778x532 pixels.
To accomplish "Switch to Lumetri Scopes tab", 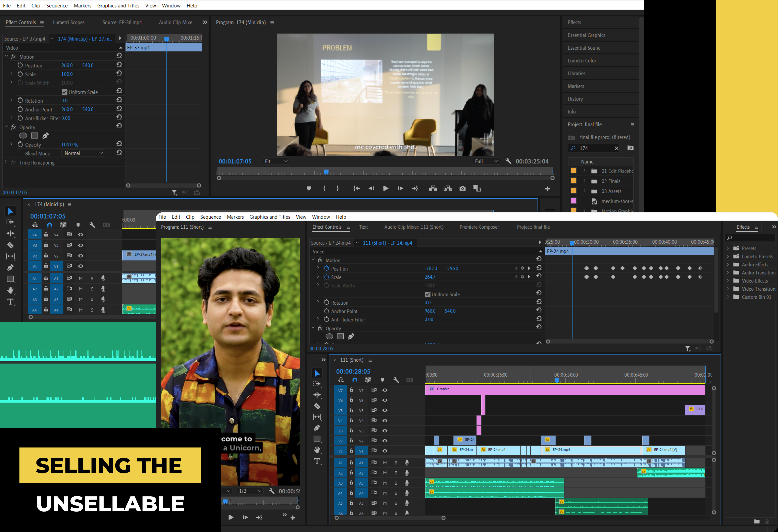I will coord(69,22).
